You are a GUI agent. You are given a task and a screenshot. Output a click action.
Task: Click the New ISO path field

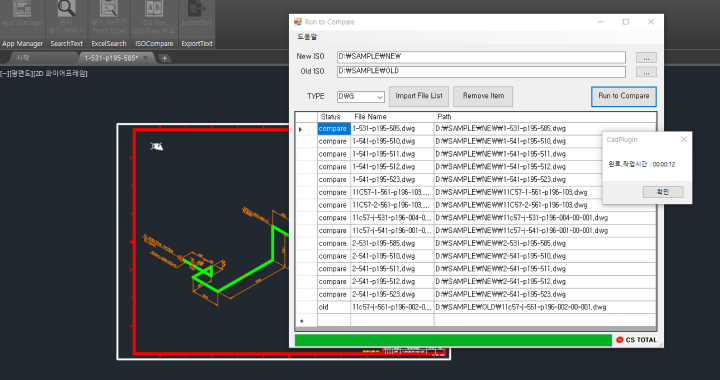point(481,56)
